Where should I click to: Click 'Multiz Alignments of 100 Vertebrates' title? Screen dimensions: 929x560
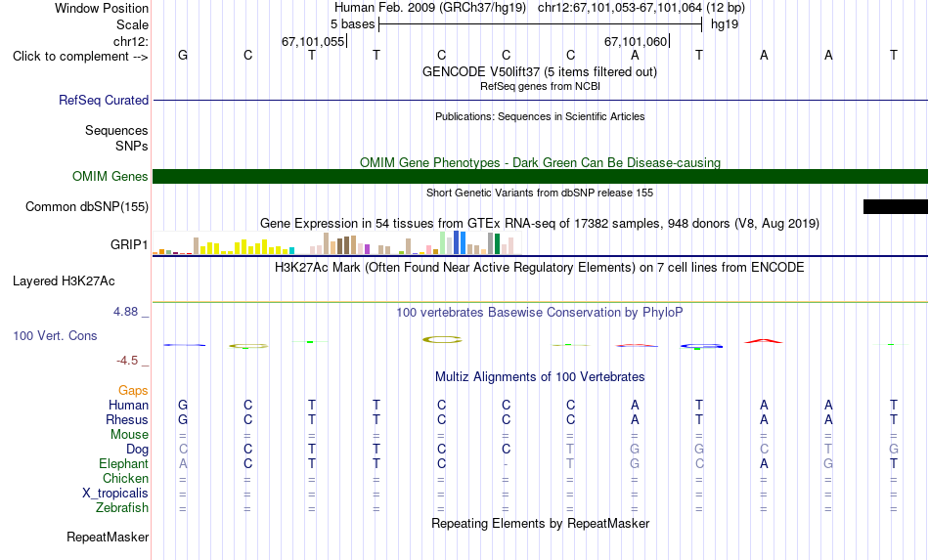[540, 376]
